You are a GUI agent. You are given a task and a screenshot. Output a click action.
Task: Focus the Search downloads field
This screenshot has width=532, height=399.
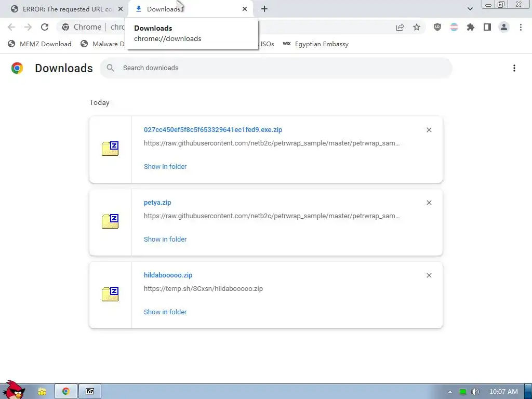click(x=276, y=68)
